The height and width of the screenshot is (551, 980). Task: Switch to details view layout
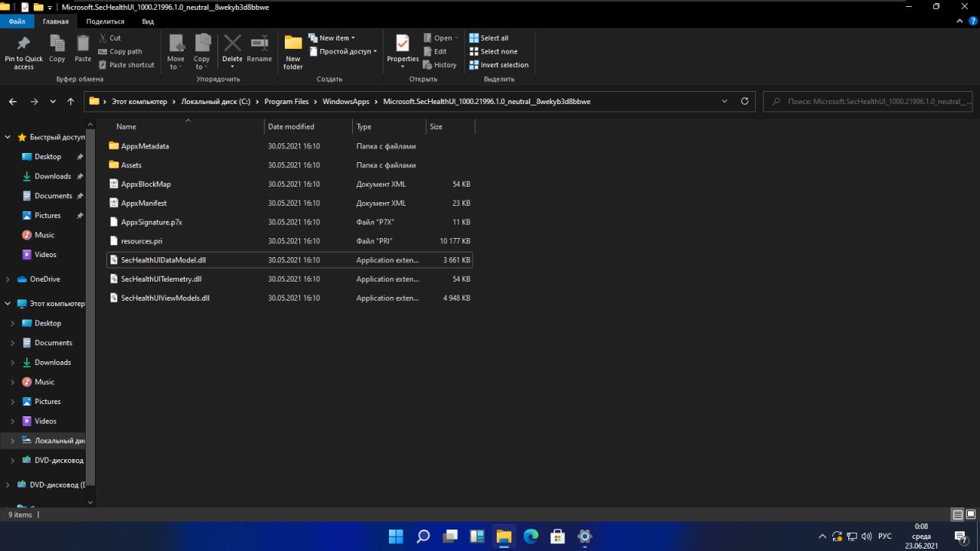click(x=958, y=514)
